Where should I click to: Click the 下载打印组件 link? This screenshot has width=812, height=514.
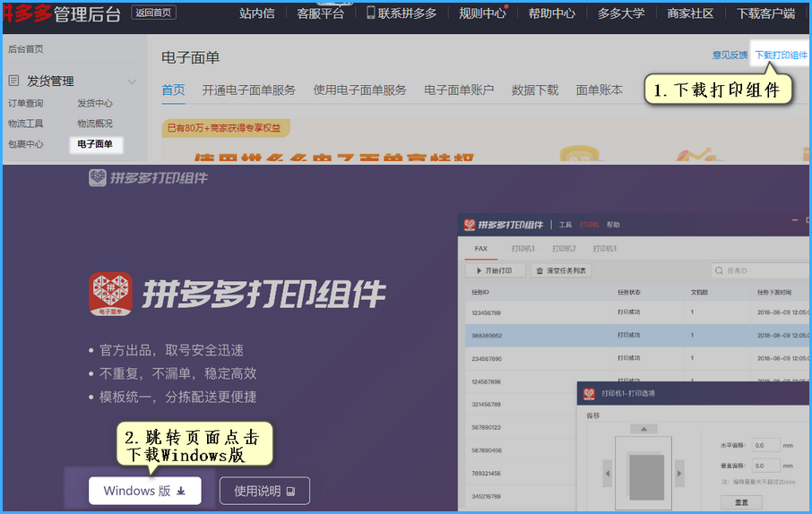click(781, 55)
